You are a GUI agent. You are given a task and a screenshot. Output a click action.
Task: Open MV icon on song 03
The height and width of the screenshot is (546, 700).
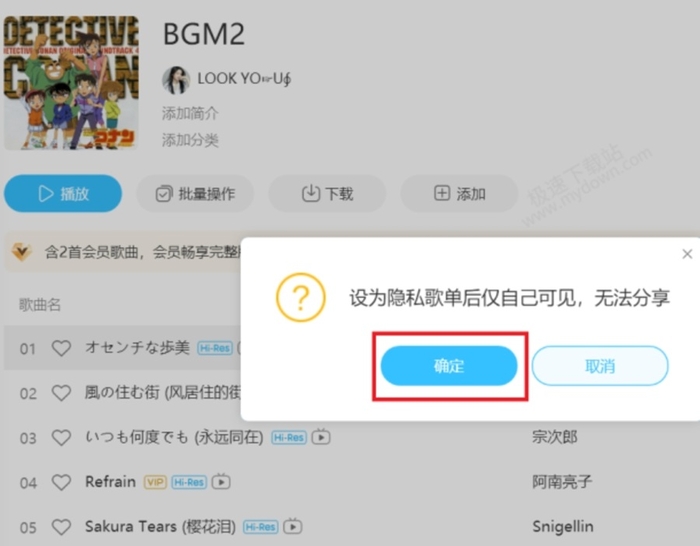[x=321, y=437]
